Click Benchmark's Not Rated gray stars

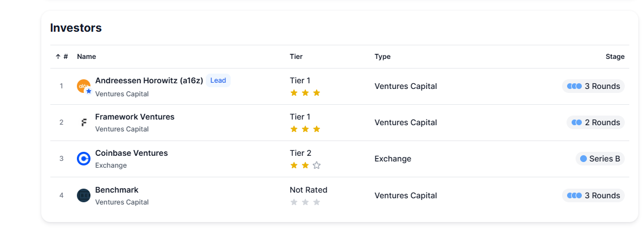[305, 202]
